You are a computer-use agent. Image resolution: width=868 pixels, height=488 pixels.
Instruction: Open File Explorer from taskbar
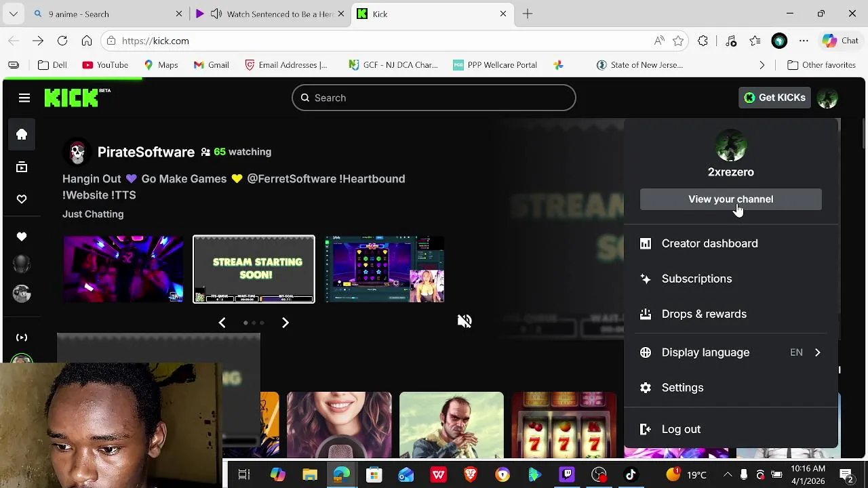tap(310, 474)
